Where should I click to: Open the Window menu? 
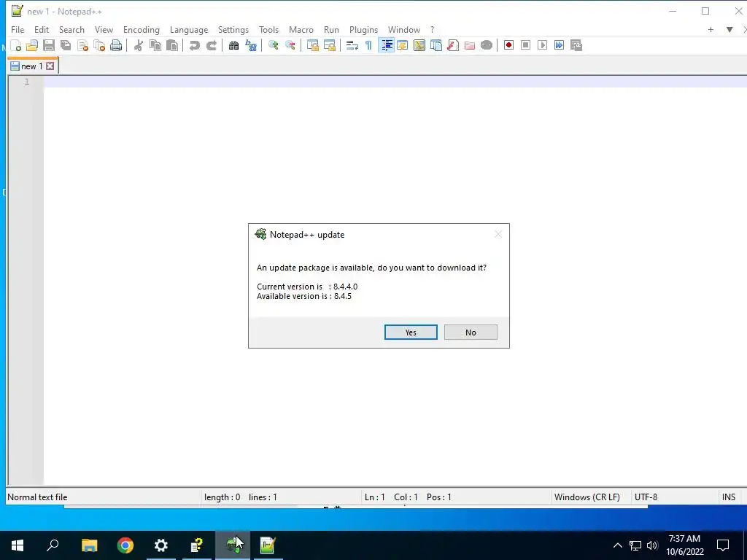pyautogui.click(x=403, y=29)
